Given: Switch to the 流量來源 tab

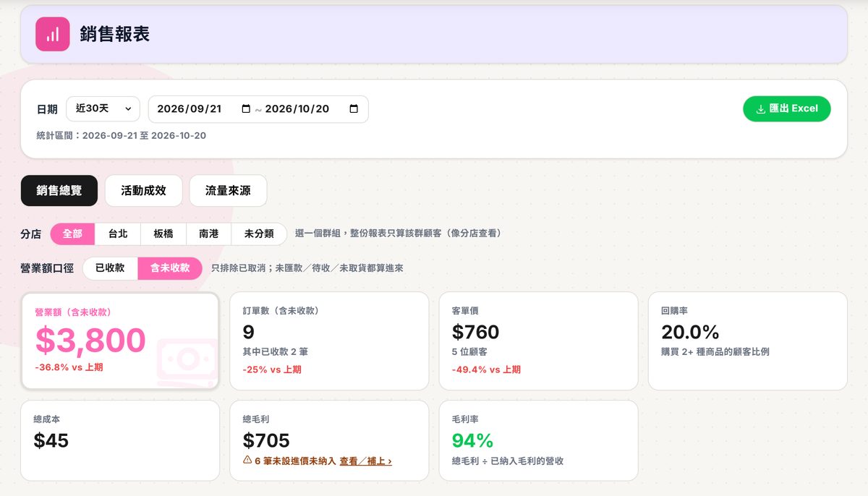Looking at the screenshot, I should pos(228,191).
